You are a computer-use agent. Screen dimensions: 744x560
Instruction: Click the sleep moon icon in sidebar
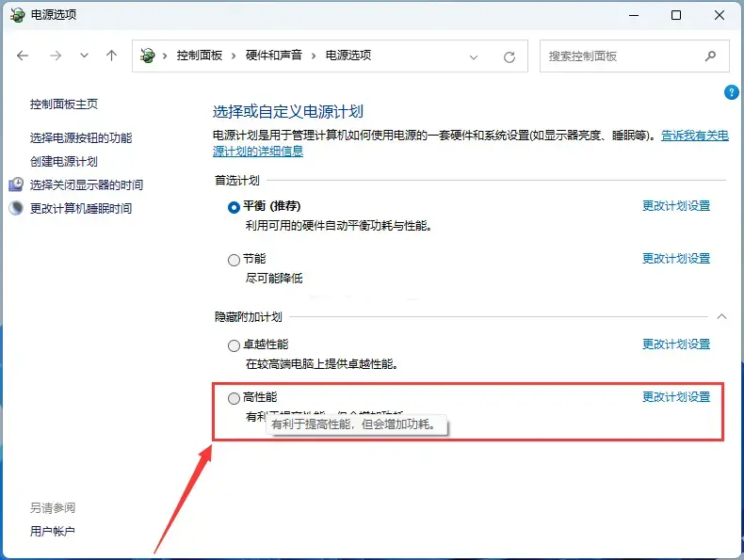tap(16, 208)
